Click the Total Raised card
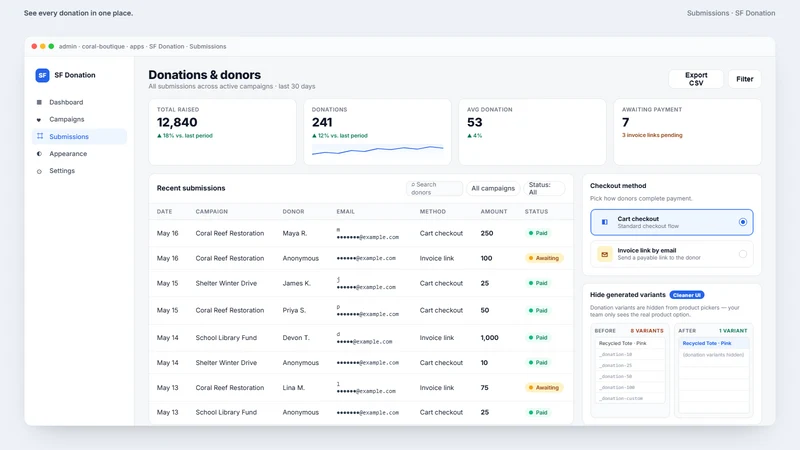This screenshot has height=450, width=800. click(x=222, y=132)
